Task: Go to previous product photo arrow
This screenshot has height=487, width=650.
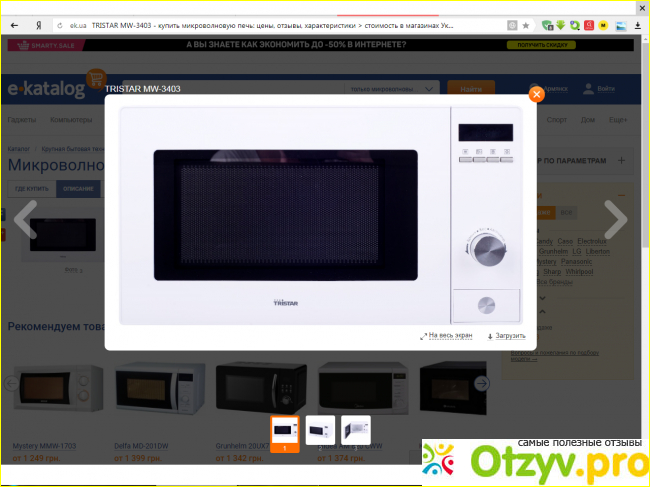Action: pyautogui.click(x=25, y=219)
